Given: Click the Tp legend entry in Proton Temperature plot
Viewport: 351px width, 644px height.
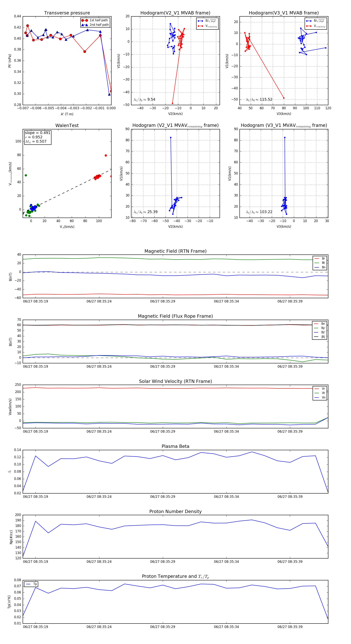Looking at the screenshot, I should (x=31, y=584).
